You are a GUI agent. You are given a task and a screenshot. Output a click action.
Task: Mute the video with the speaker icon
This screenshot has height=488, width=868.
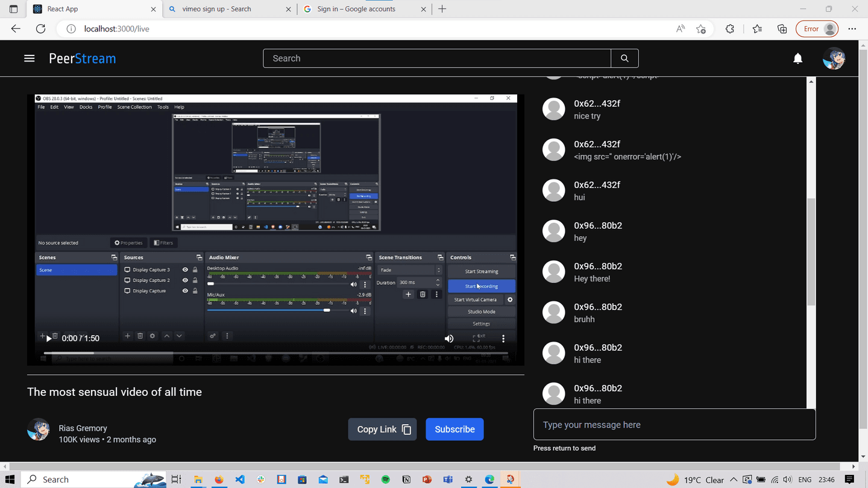tap(449, 339)
